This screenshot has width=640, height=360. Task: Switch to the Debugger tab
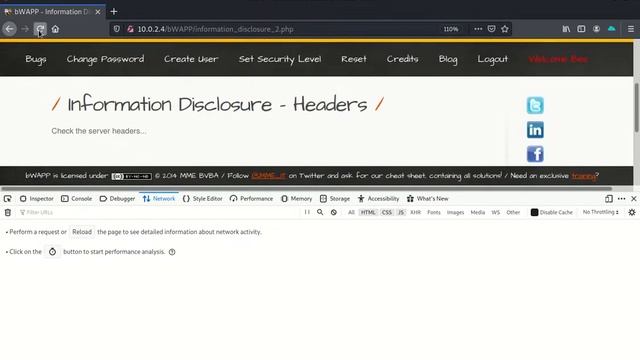pyautogui.click(x=118, y=199)
